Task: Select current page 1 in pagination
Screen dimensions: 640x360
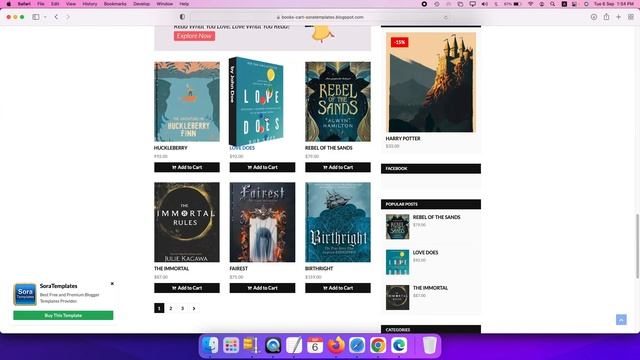Action: click(x=159, y=308)
